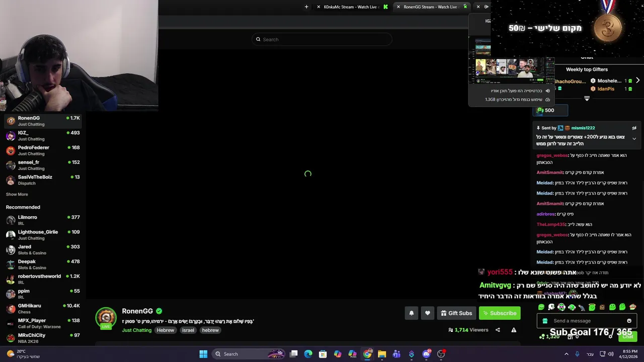Go to next Weekly top Gifters page

coord(637,80)
